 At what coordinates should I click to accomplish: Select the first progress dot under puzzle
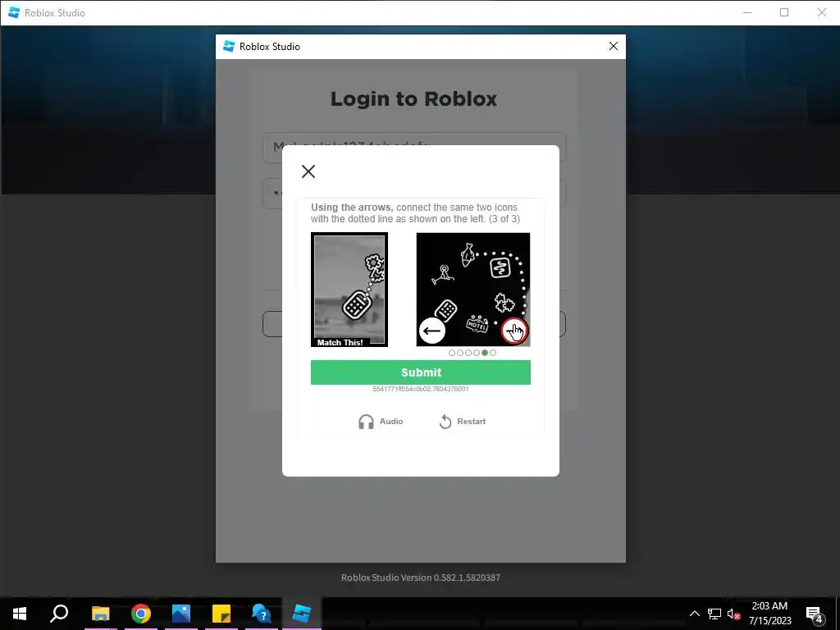452,353
